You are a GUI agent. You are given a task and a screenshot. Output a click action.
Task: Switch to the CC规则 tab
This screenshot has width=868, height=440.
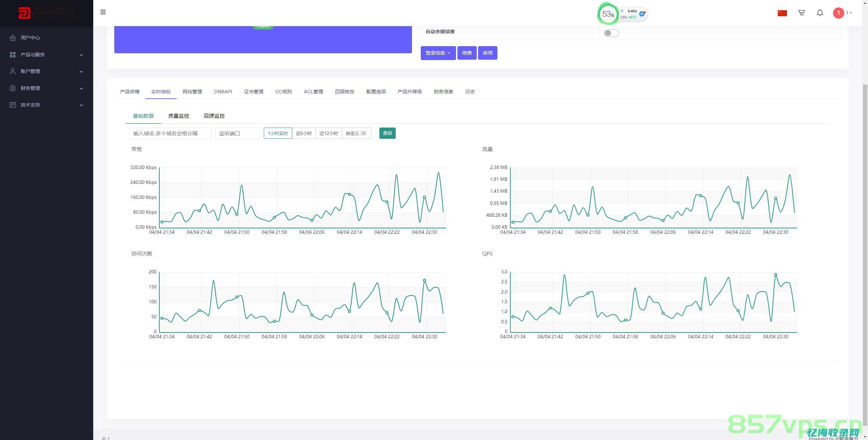pos(283,92)
